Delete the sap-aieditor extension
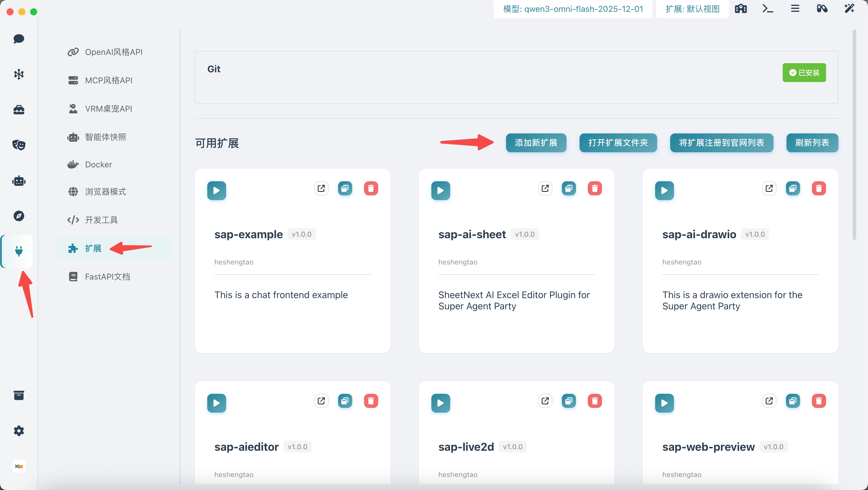This screenshot has width=868, height=490. [371, 401]
